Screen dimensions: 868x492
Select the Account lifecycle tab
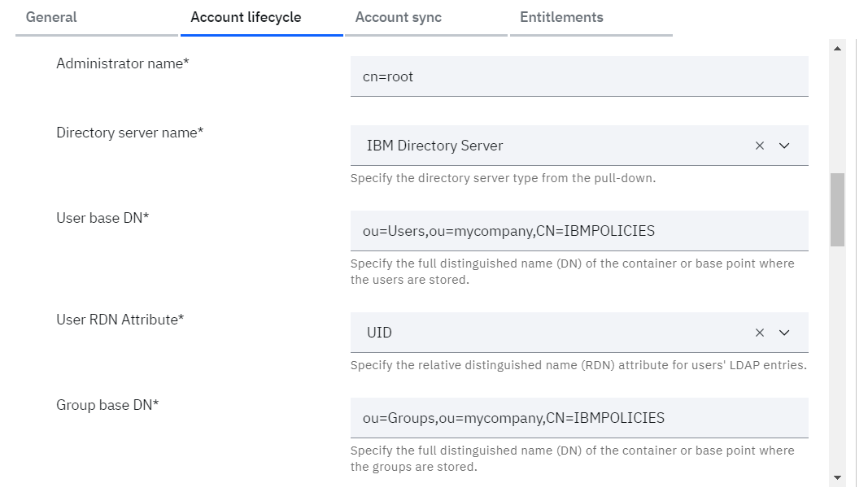[x=246, y=17]
